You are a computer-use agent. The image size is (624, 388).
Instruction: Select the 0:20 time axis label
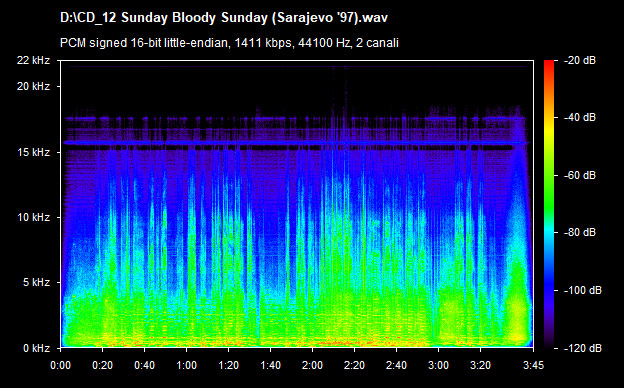[x=103, y=365]
